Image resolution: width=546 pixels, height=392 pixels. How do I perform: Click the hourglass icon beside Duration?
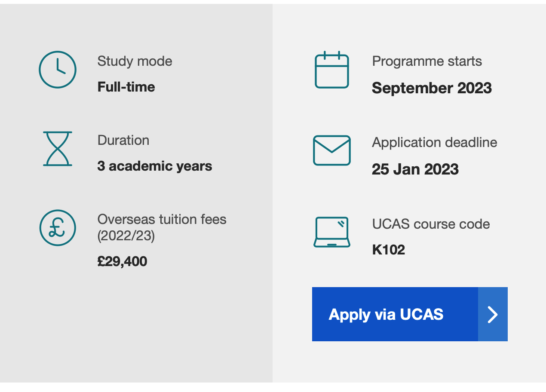(58, 149)
